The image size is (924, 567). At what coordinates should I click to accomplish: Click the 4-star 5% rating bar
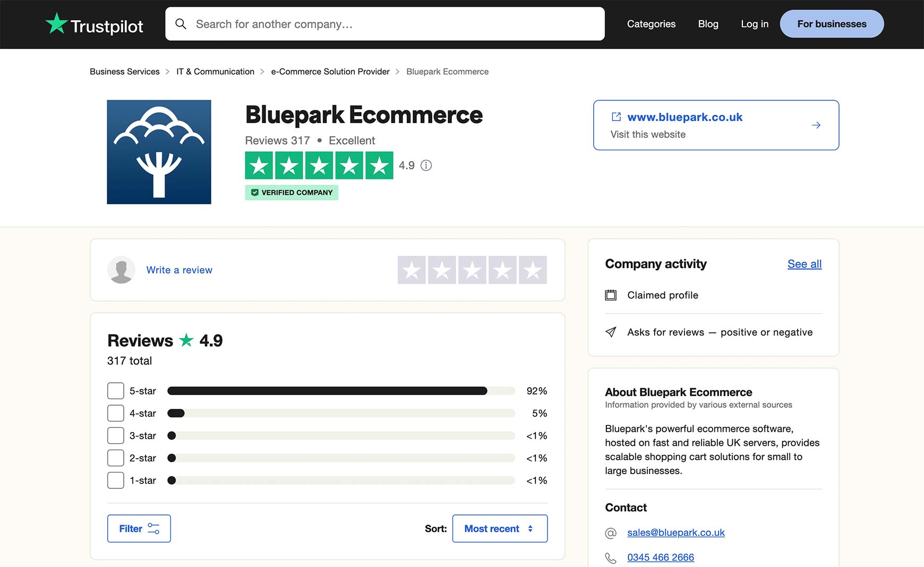tap(341, 413)
